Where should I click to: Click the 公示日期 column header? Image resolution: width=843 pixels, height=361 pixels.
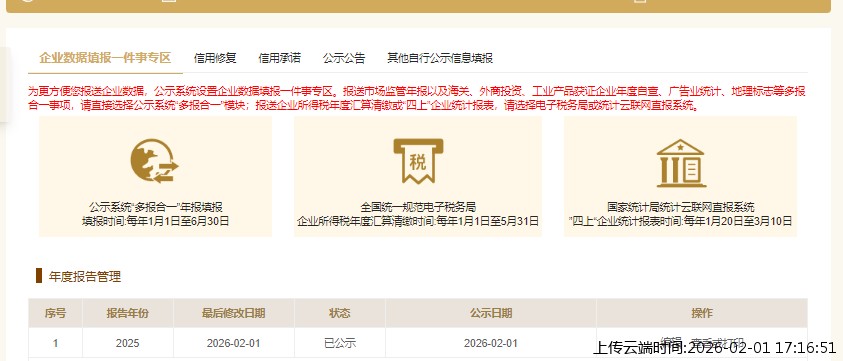491,313
